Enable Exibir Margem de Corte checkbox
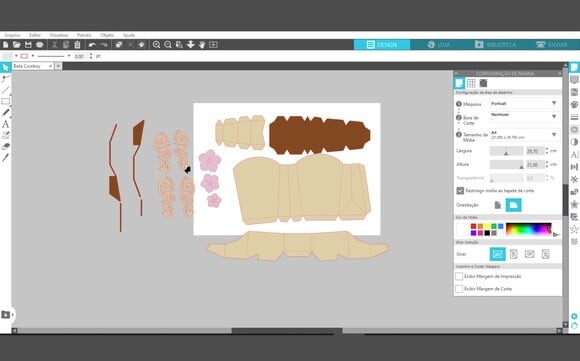580x361 pixels. click(x=459, y=289)
